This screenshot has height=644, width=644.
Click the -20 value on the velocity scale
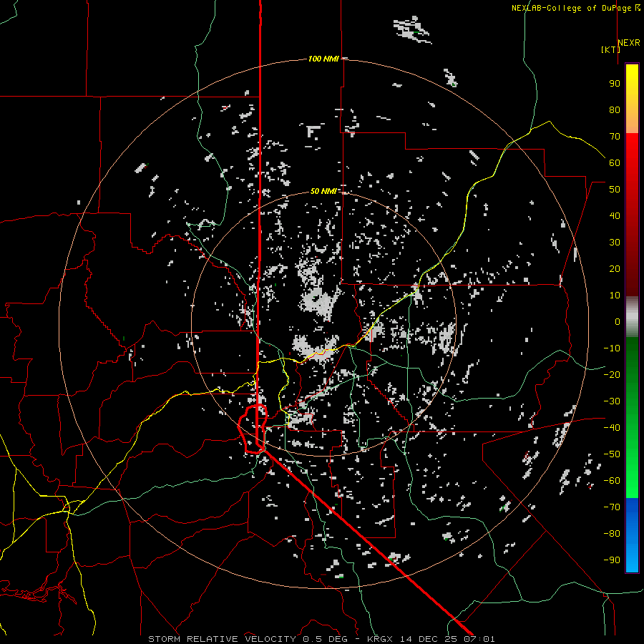(x=612, y=375)
